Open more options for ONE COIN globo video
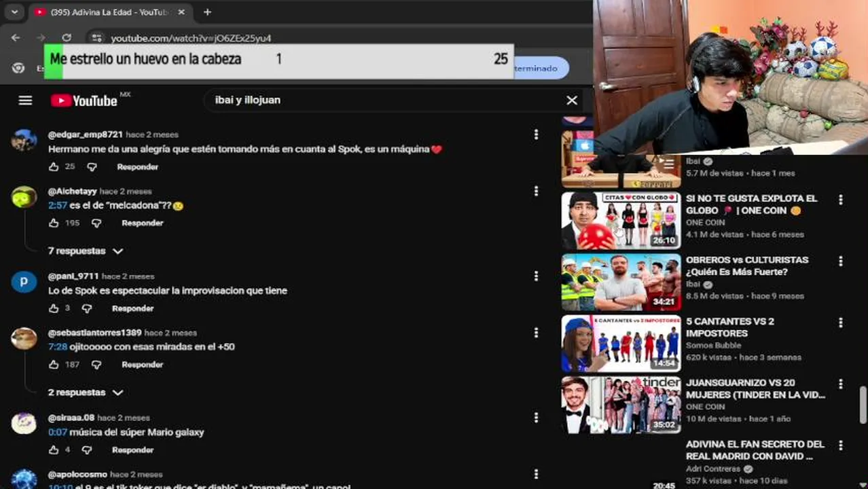The width and height of the screenshot is (868, 489). coord(841,200)
